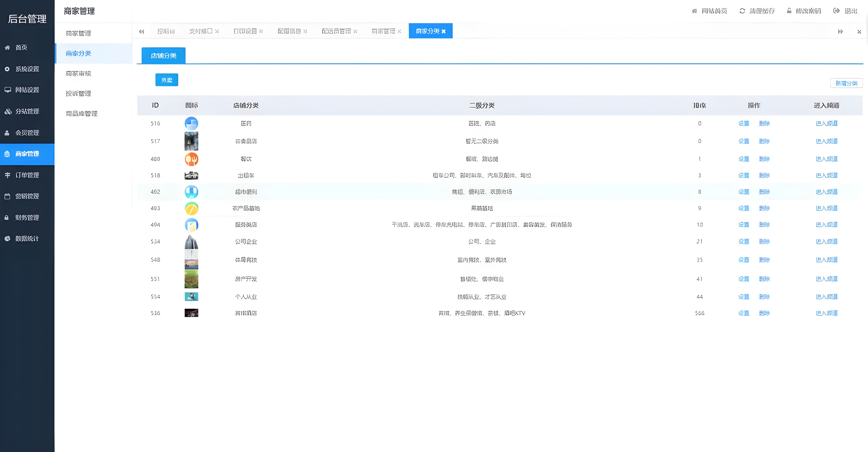
Task: Select 投诉管理 in the submenu
Action: [x=78, y=93]
